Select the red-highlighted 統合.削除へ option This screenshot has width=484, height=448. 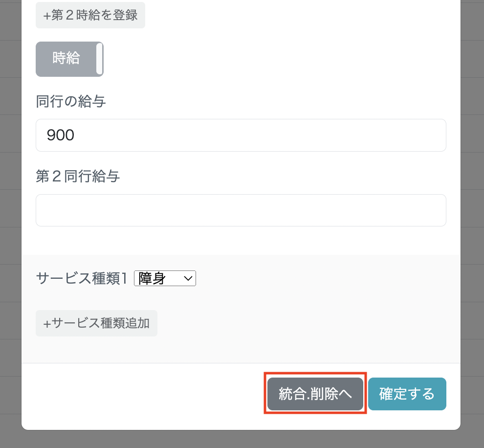tap(315, 394)
